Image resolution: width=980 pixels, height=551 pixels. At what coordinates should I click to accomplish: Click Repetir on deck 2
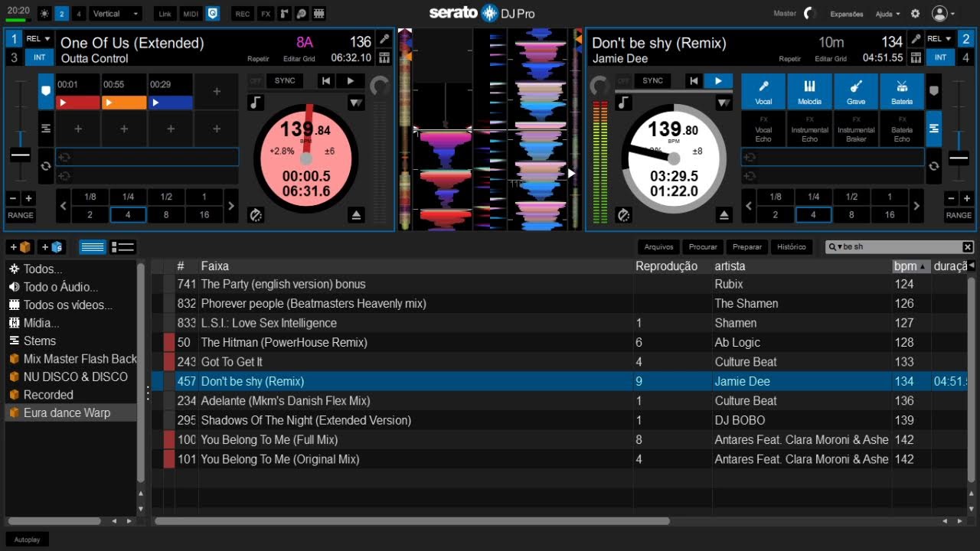coord(790,59)
